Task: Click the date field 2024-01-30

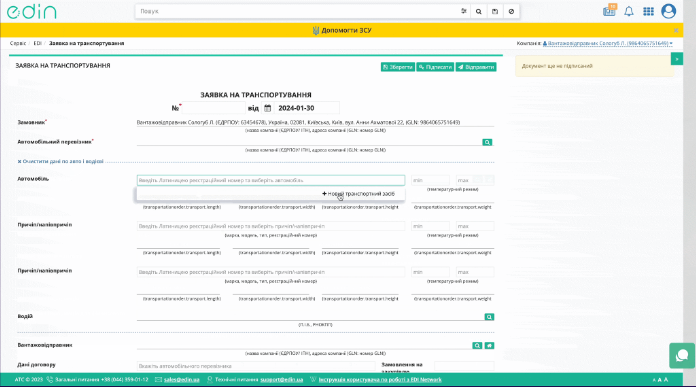Action: (x=306, y=108)
